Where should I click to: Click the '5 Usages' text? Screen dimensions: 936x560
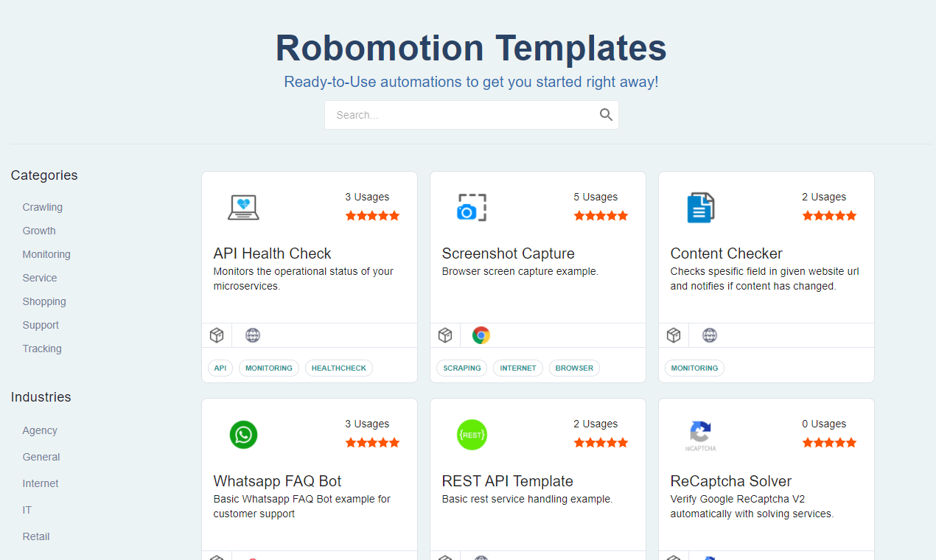click(596, 197)
